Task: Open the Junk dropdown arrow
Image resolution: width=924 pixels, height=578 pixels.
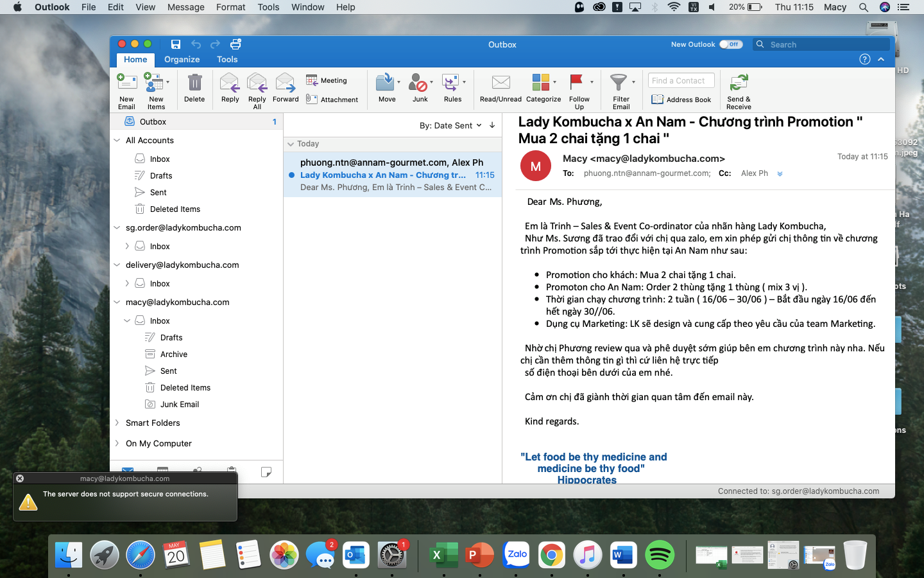Action: tap(431, 82)
